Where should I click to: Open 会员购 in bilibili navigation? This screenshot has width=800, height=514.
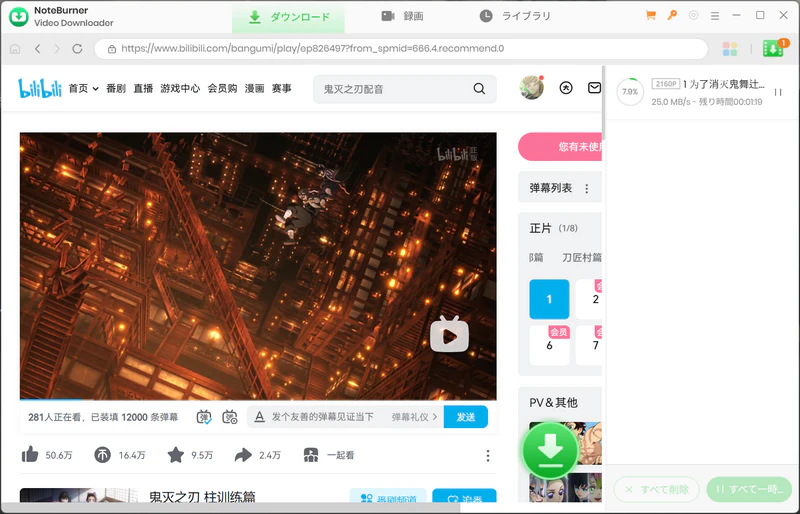222,88
